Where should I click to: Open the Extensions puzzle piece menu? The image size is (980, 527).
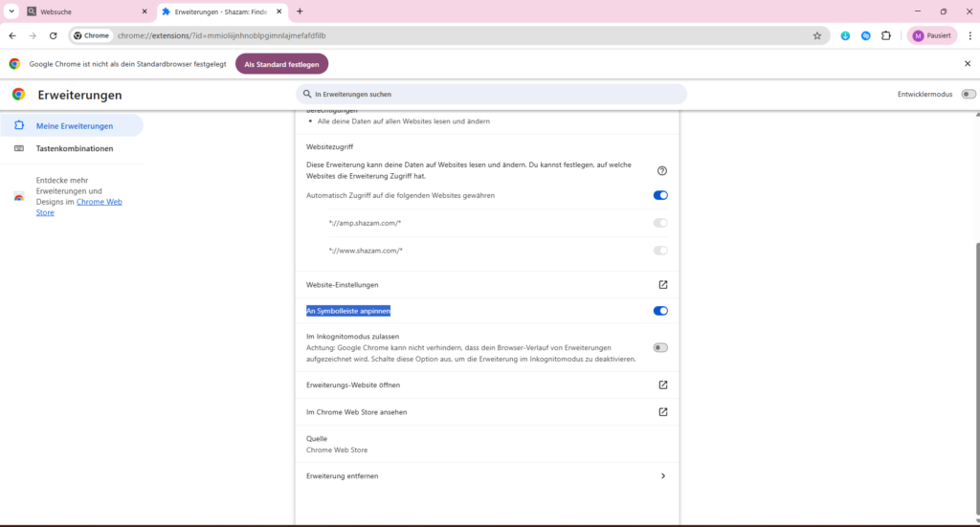886,35
